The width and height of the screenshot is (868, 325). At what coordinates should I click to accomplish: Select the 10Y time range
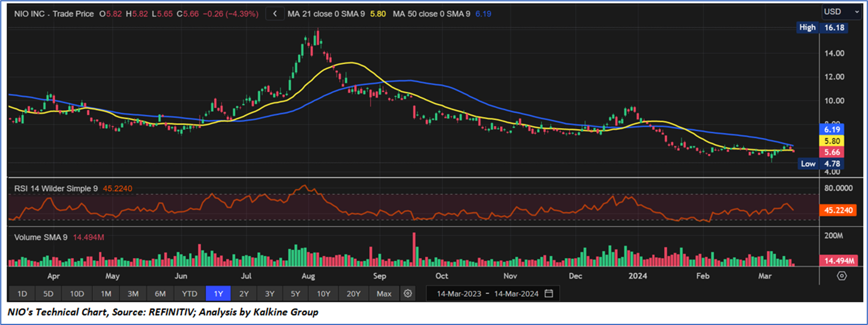point(323,293)
